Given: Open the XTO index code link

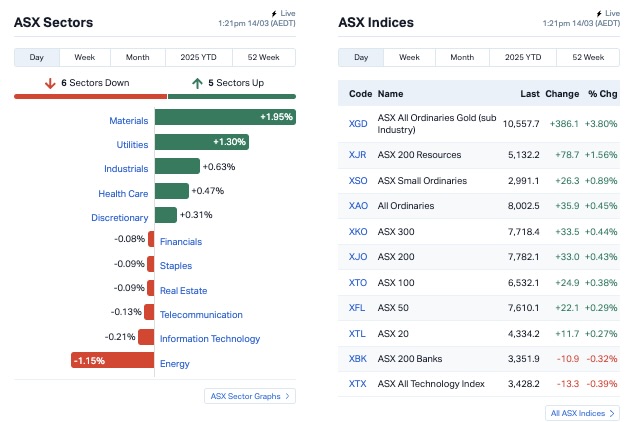Looking at the screenshot, I should [x=358, y=283].
